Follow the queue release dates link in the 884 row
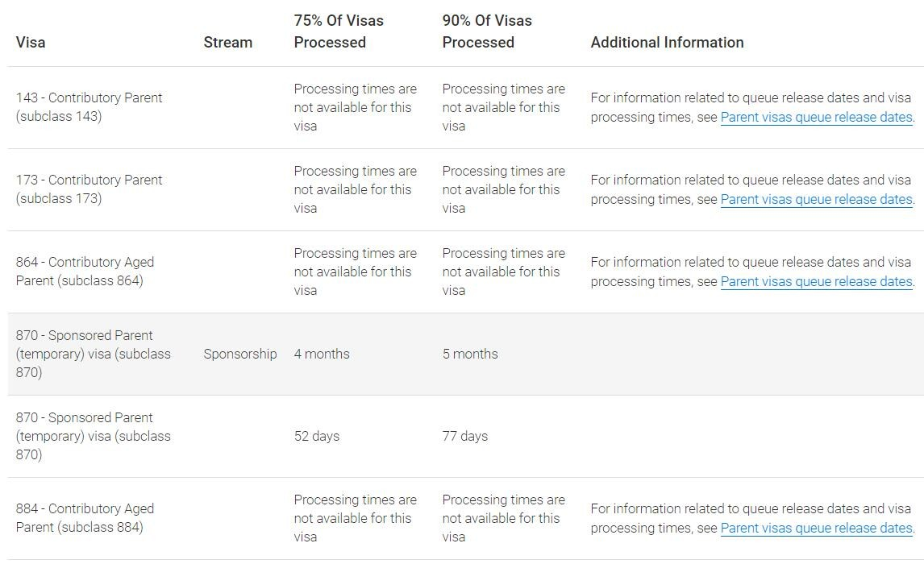This screenshot has width=924, height=564. 816,529
